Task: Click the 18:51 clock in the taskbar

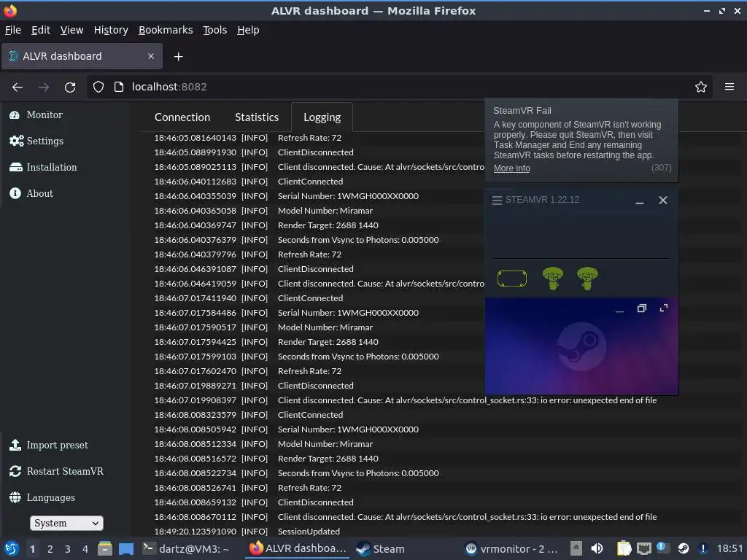Action: click(x=729, y=548)
